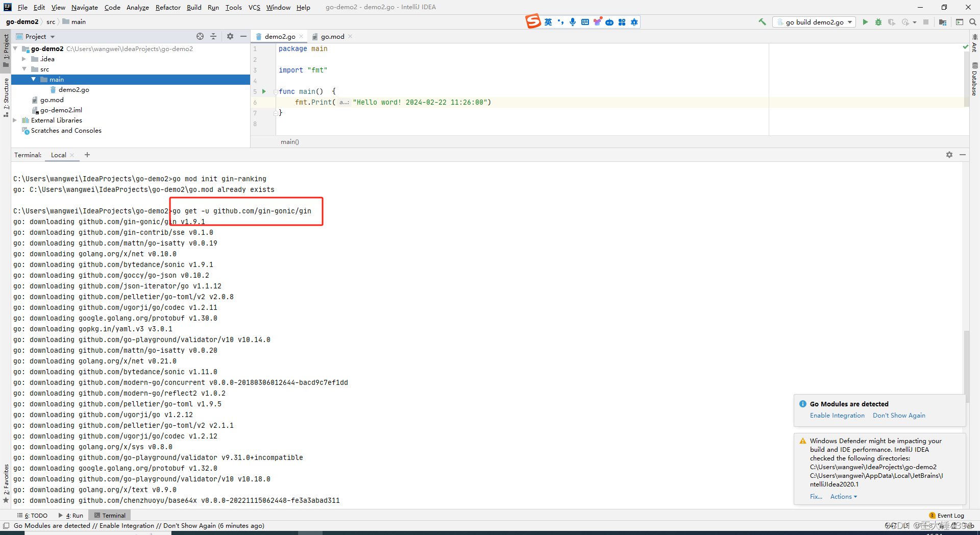
Task: Open Terminal panel settings gear
Action: 949,155
